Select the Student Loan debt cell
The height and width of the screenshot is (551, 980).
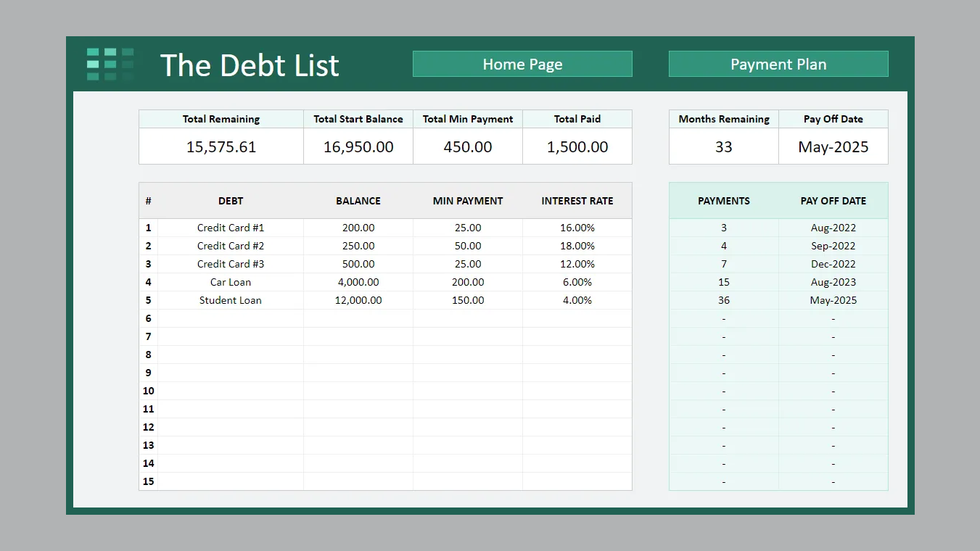click(x=231, y=300)
